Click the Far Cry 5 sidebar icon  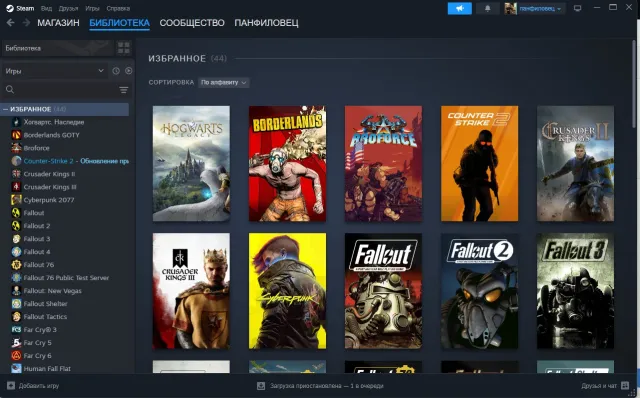pyautogui.click(x=16, y=342)
